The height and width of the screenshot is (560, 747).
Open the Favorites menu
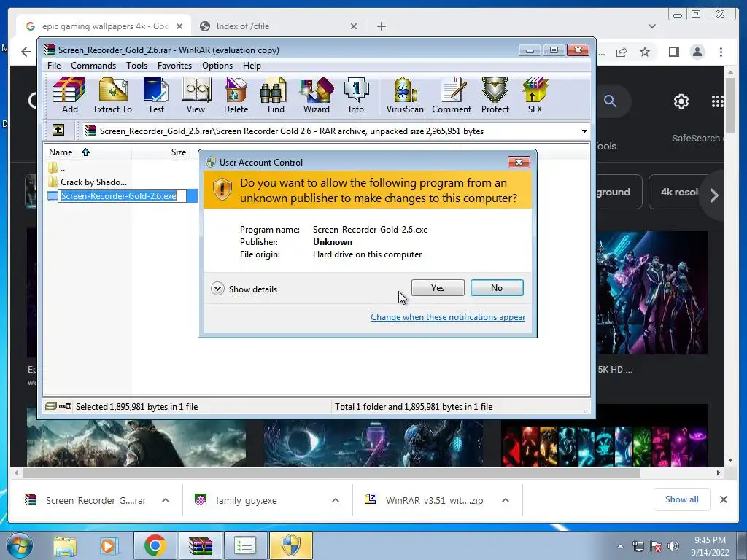click(174, 65)
